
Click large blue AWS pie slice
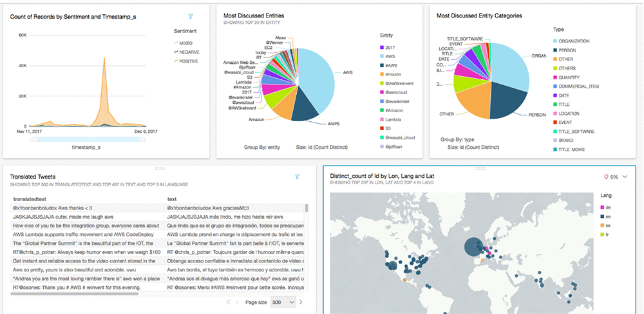[x=316, y=78]
